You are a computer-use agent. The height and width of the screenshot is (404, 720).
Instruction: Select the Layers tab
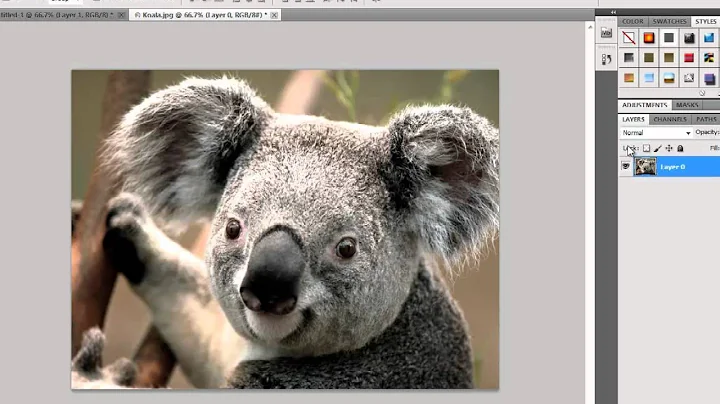633,119
